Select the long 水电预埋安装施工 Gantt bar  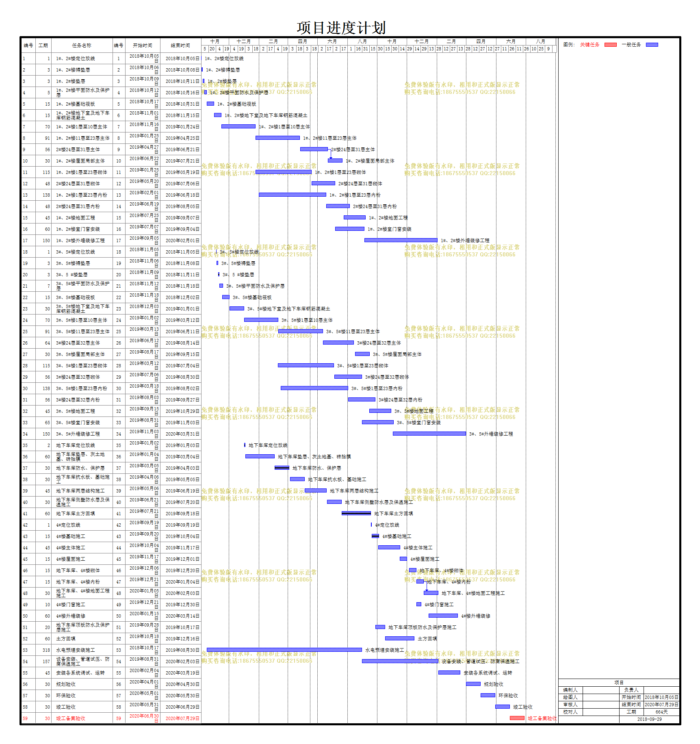(284, 650)
